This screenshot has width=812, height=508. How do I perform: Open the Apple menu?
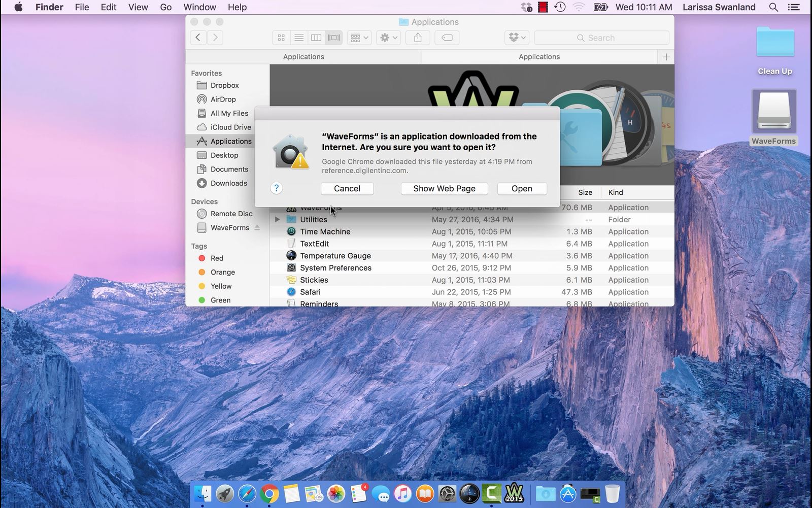(x=18, y=7)
